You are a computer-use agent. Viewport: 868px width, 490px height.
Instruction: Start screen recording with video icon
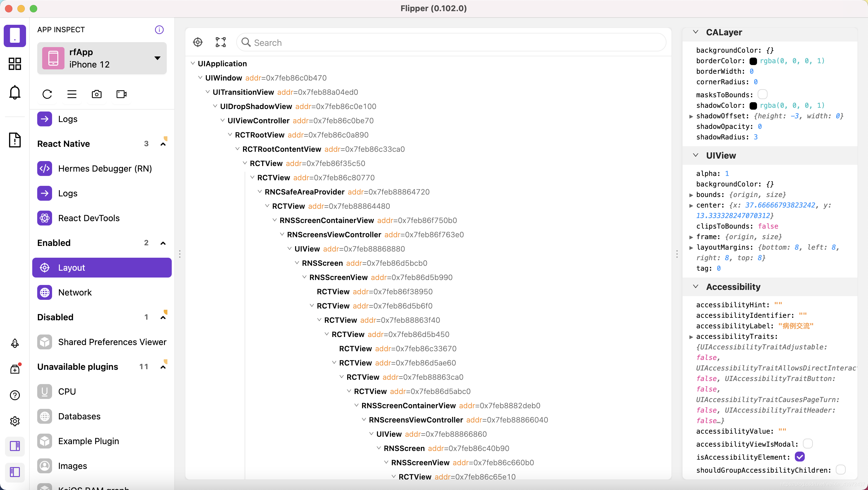pos(121,94)
